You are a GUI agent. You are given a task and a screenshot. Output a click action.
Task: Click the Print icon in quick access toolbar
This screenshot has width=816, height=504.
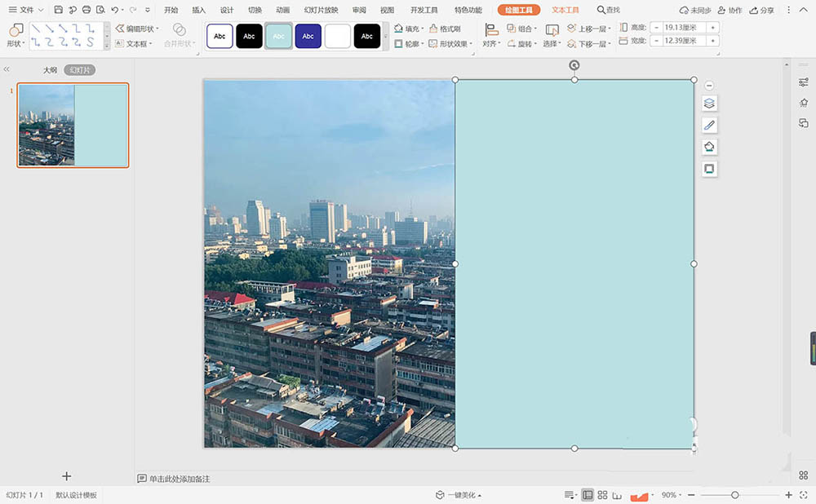pos(86,10)
